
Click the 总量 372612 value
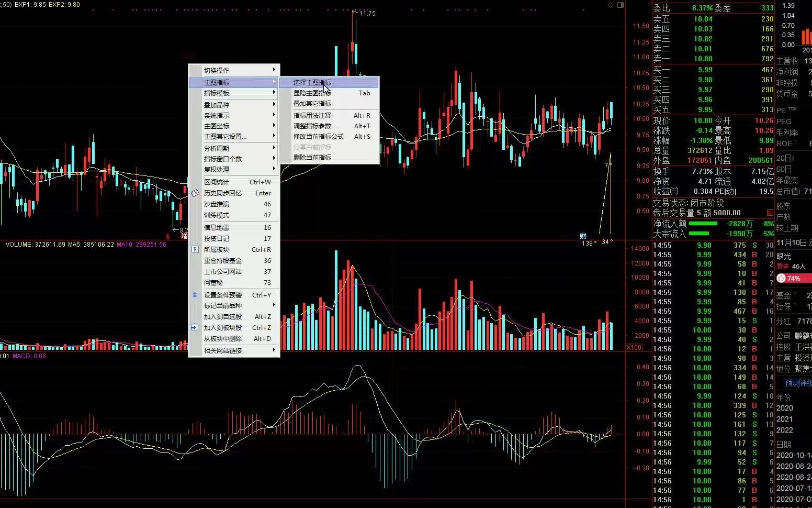(x=700, y=151)
